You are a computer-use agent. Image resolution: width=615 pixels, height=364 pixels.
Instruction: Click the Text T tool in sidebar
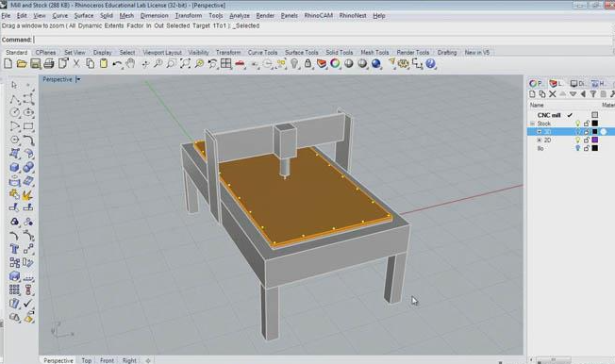[x=14, y=249]
